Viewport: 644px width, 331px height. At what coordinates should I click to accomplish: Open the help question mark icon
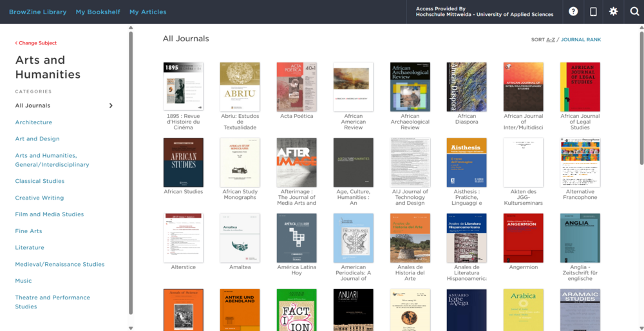click(x=573, y=12)
